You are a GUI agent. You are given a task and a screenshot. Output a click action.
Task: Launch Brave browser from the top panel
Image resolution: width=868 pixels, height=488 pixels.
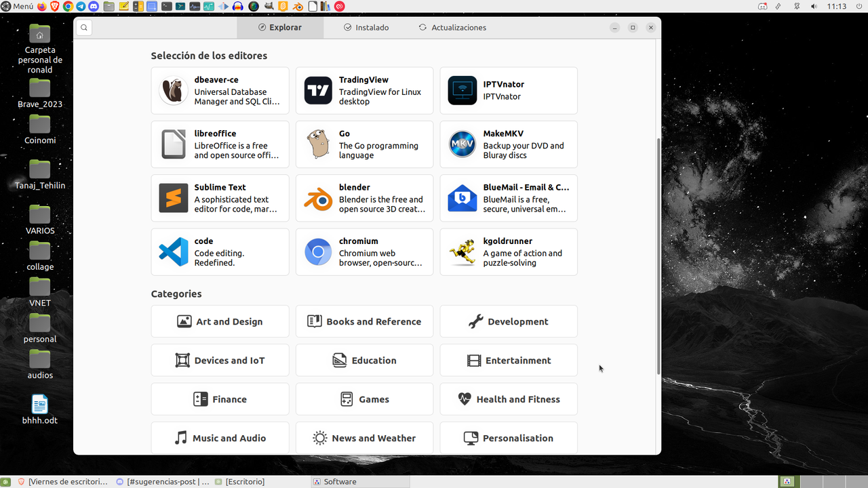click(x=55, y=6)
